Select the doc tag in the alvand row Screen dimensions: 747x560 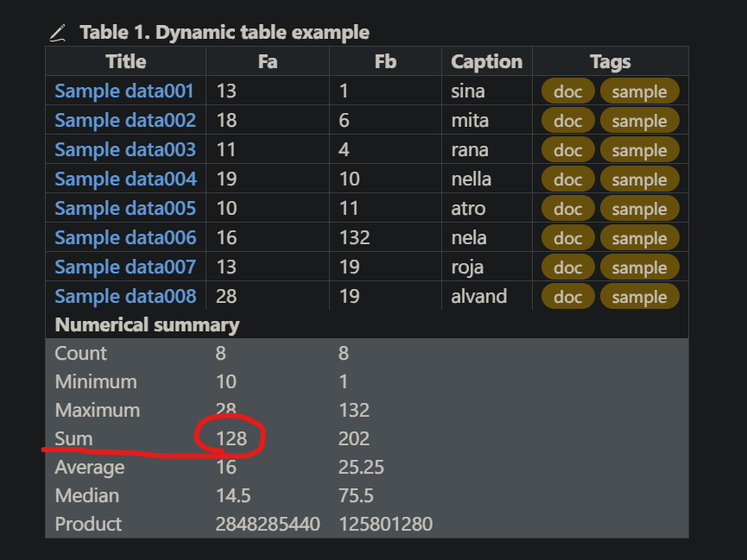(568, 297)
